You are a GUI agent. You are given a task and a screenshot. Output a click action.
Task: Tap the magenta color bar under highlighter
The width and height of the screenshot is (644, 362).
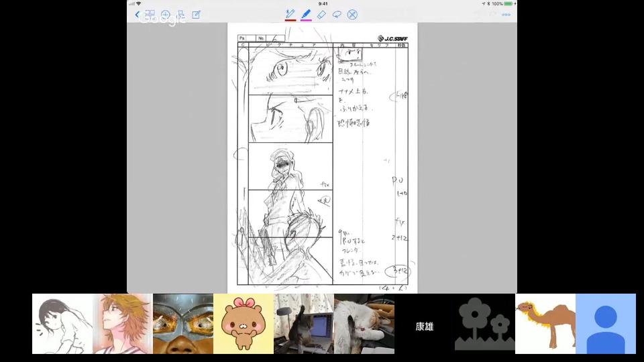click(306, 19)
